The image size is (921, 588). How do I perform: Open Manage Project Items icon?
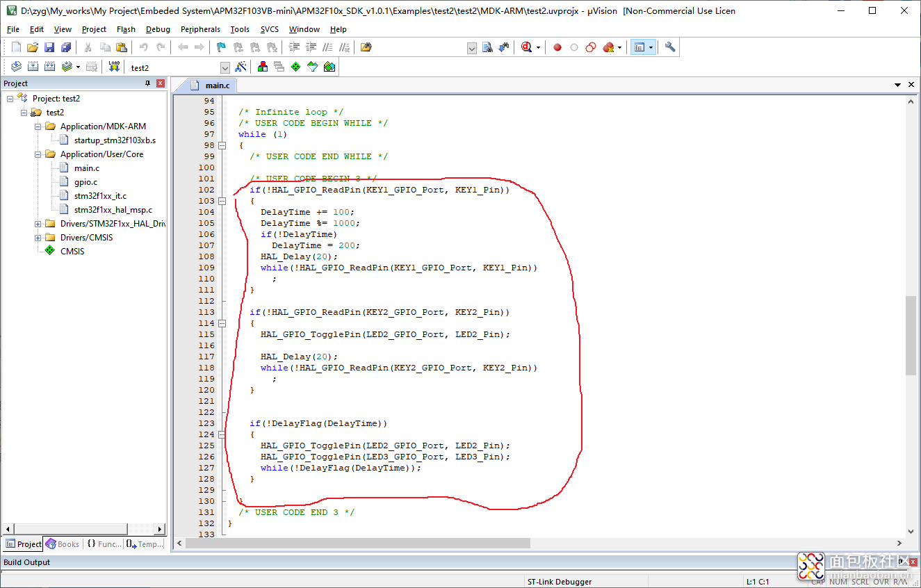263,67
